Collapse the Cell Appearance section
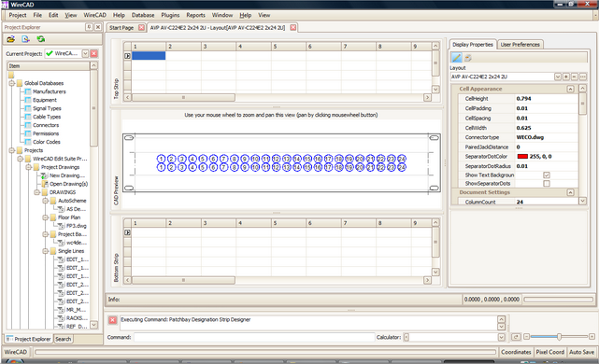The image size is (599, 364). (570, 89)
